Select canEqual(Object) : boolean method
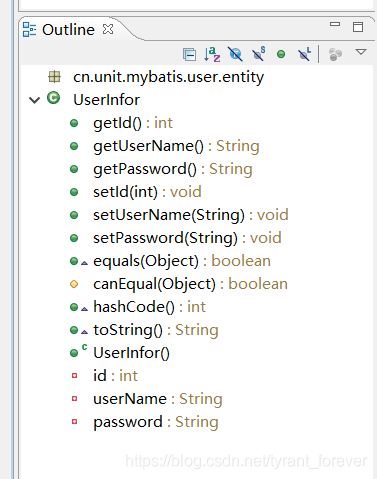 click(x=190, y=284)
